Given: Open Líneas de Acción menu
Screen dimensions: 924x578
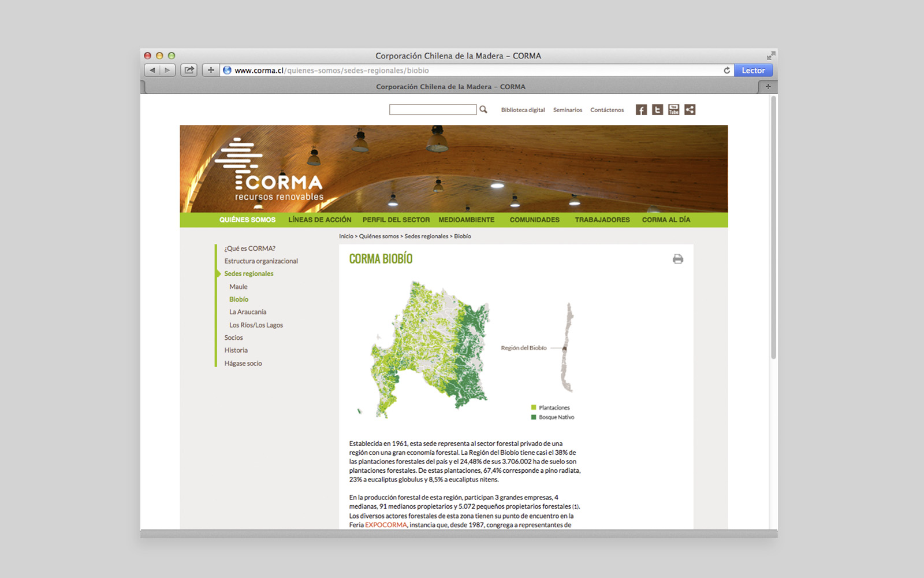Looking at the screenshot, I should click(320, 220).
